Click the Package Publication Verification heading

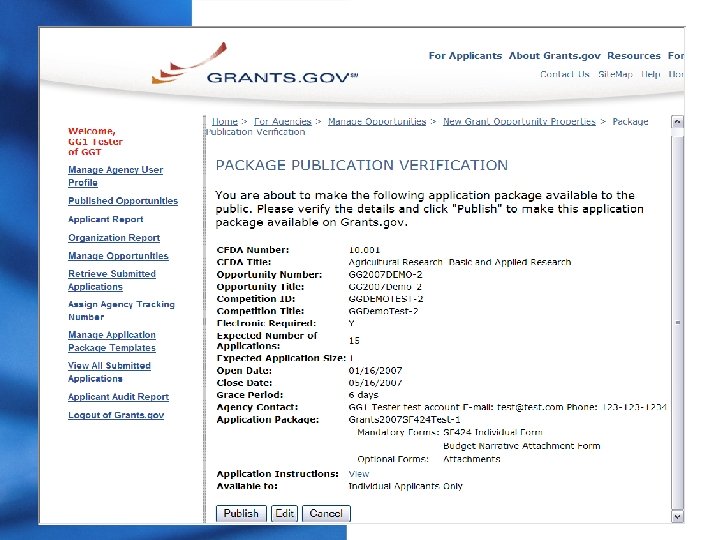click(362, 165)
